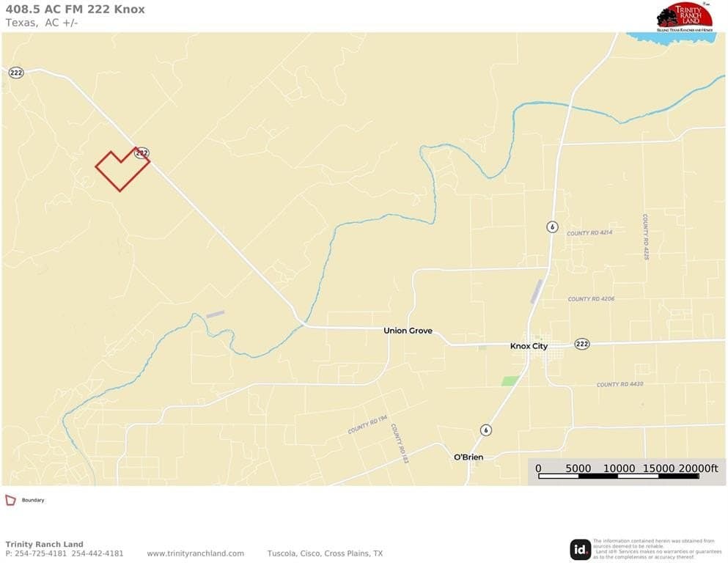Click the www.trinityranchland.com website link
The height and width of the screenshot is (563, 728).
tap(196, 553)
